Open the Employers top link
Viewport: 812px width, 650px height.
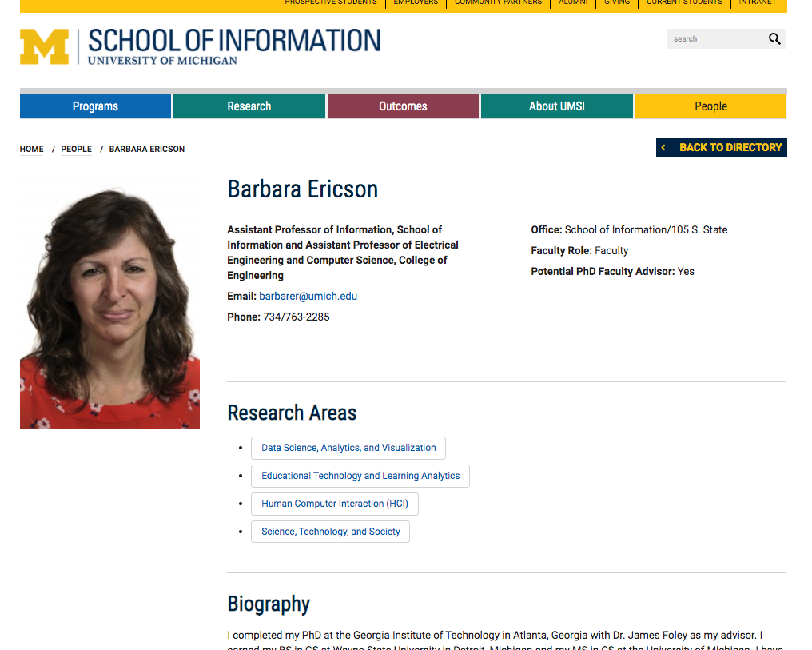(x=416, y=2)
